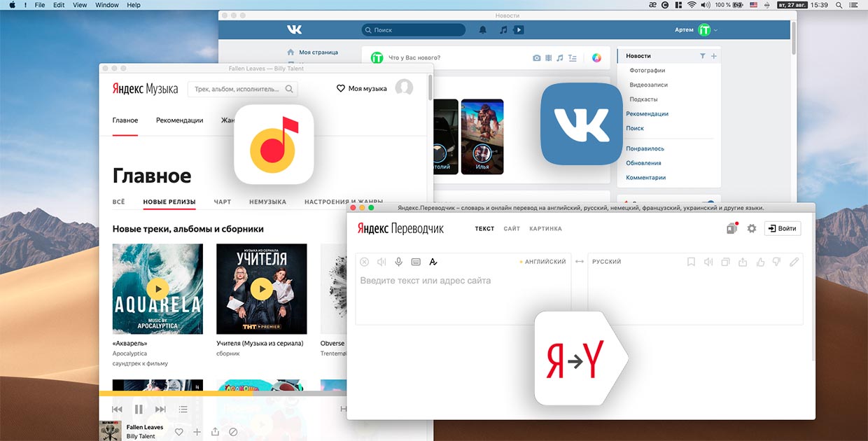This screenshot has width=868, height=441.
Task: Open Моя страница in VK sidebar
Action: pyautogui.click(x=318, y=52)
